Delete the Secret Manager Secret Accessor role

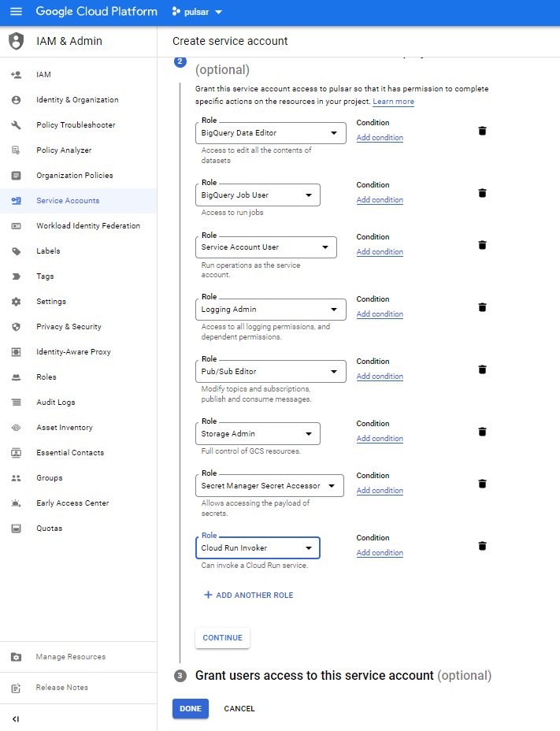(x=482, y=484)
